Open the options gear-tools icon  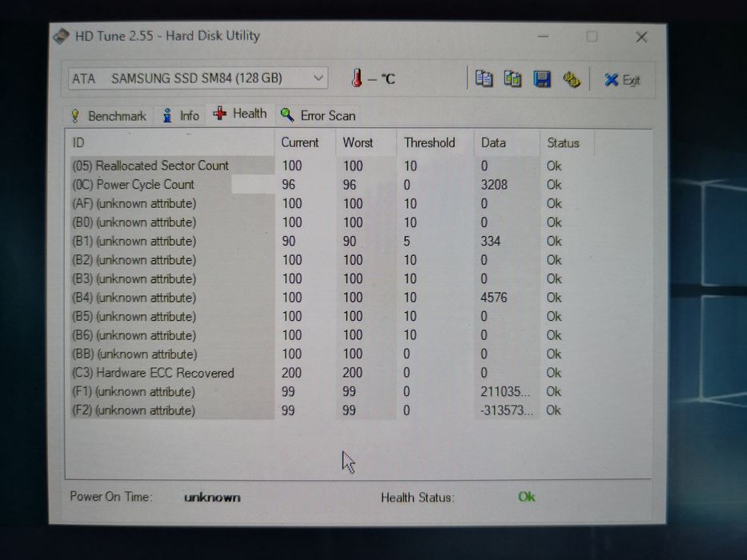pyautogui.click(x=571, y=79)
